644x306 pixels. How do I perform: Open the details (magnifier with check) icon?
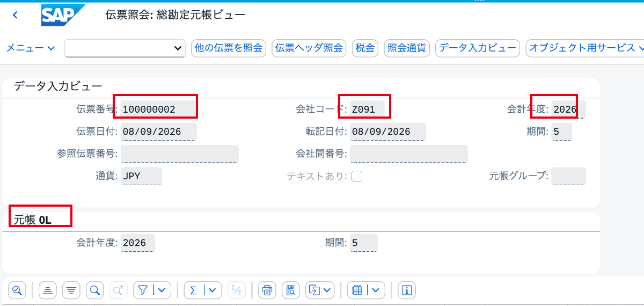17,290
